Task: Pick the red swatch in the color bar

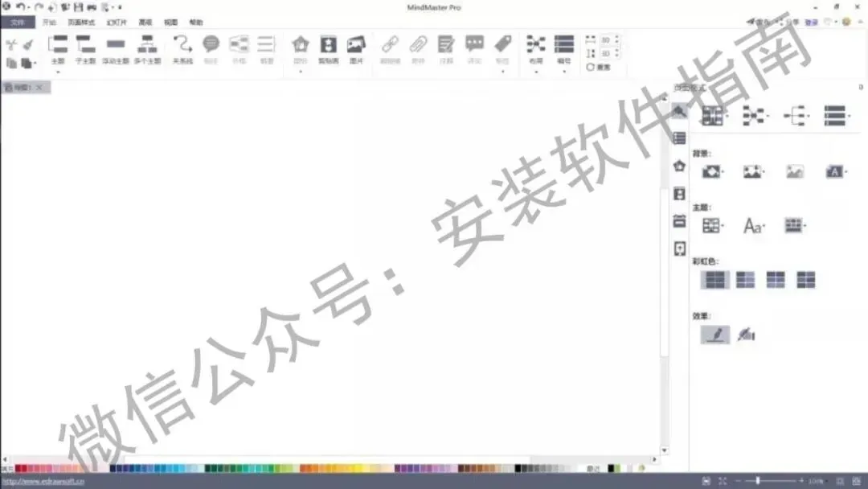Action: [18, 469]
